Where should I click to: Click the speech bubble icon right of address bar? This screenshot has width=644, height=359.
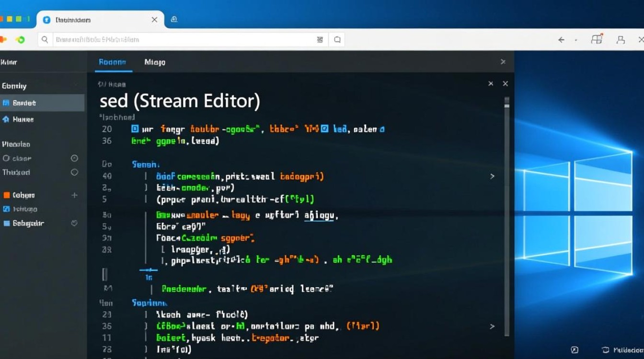click(x=337, y=40)
